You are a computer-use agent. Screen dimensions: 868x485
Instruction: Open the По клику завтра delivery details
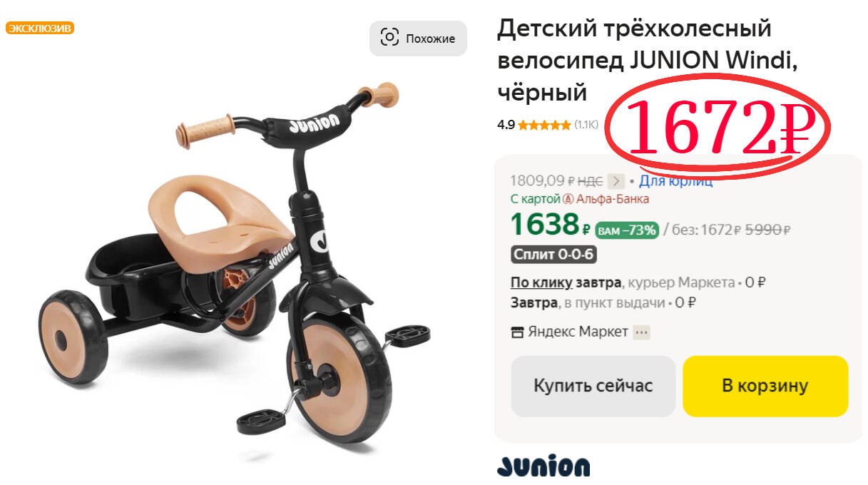[x=566, y=282]
